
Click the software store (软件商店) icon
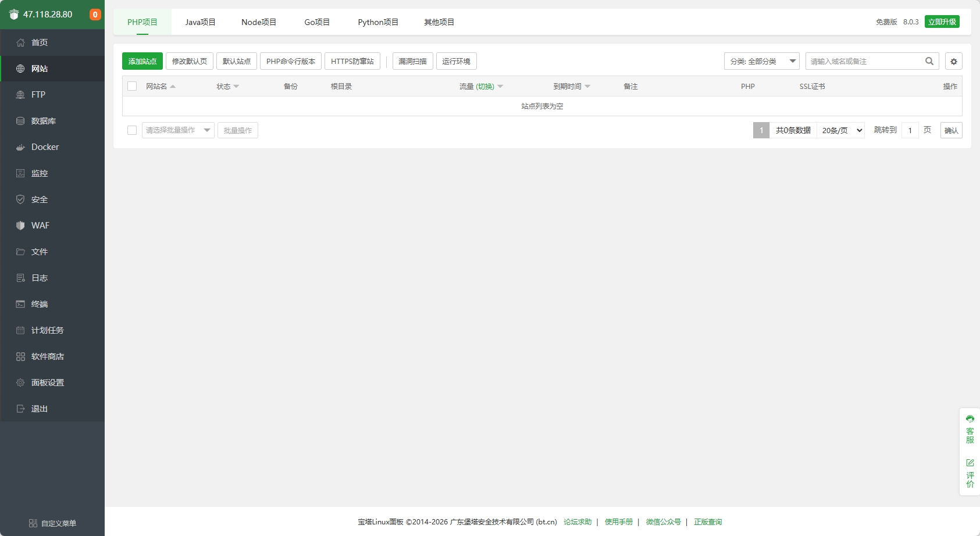(x=20, y=356)
